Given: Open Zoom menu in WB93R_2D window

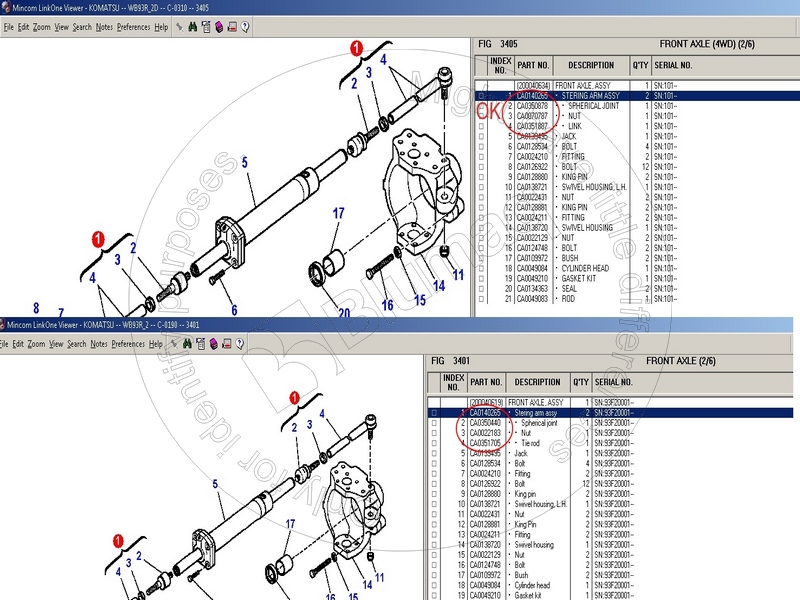Looking at the screenshot, I should [41, 27].
